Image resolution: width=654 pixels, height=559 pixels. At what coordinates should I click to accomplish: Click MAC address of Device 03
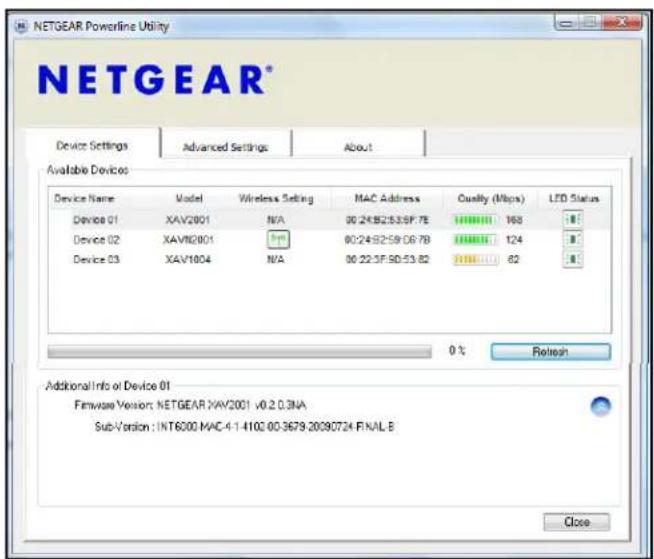(x=387, y=259)
